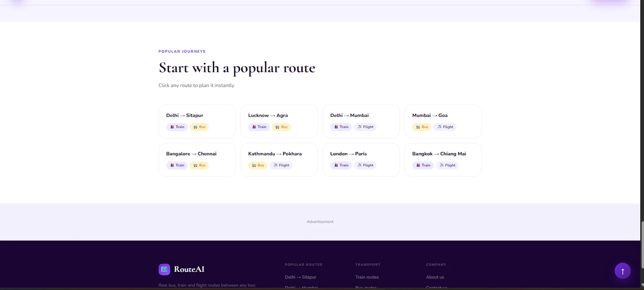Screen dimensions: 644x290
Task: Open the London → Paris route card
Action: 361,160
